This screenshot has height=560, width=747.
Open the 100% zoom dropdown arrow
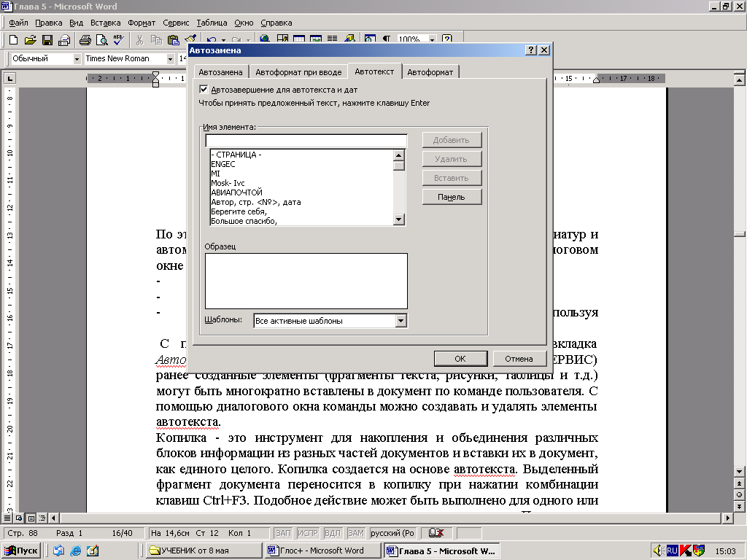click(432, 39)
